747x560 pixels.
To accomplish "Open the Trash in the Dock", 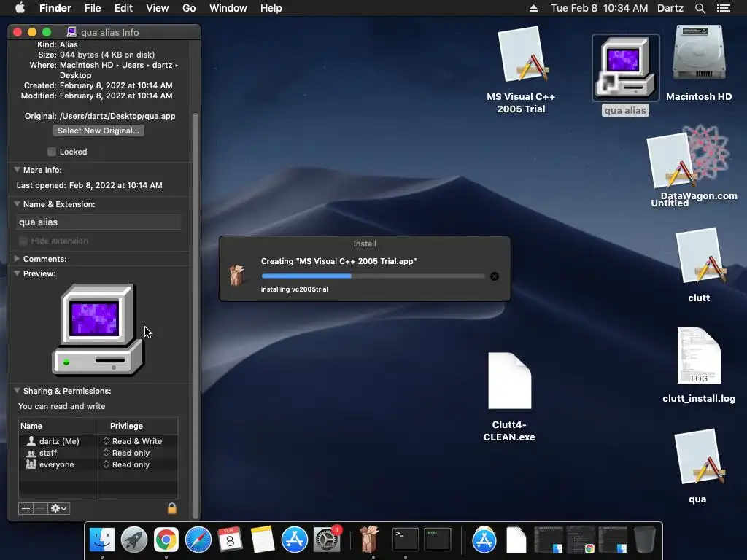I will (645, 540).
